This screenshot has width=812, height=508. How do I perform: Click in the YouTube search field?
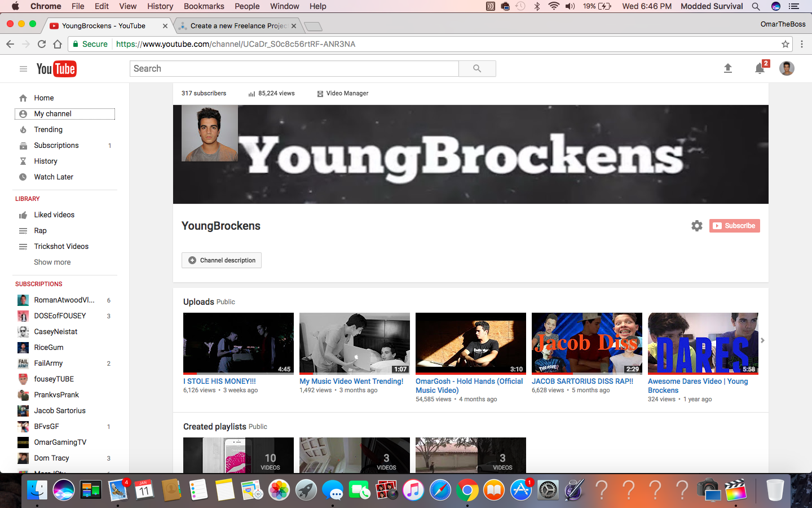(x=294, y=69)
